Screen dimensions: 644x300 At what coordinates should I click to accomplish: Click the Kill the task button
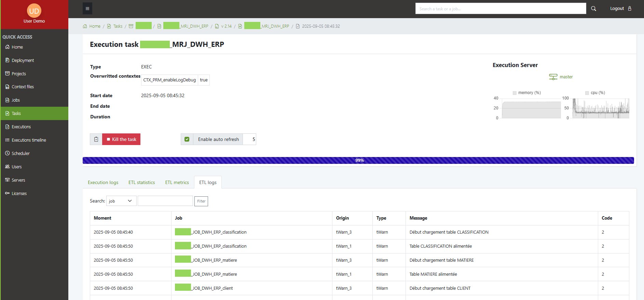121,139
